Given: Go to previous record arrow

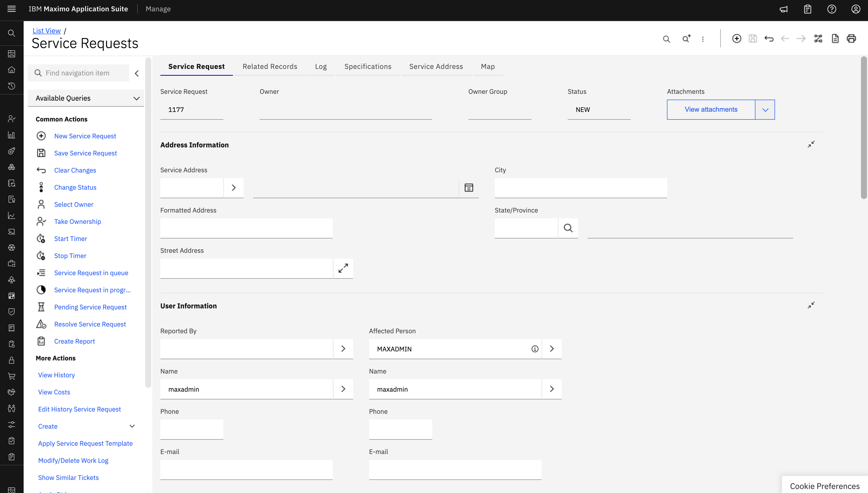Looking at the screenshot, I should point(785,38).
